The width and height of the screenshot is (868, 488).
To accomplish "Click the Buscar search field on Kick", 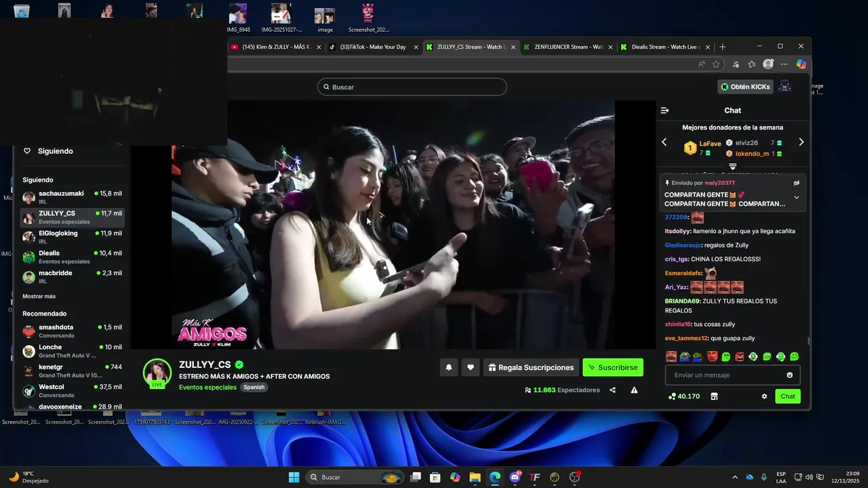I will click(412, 87).
